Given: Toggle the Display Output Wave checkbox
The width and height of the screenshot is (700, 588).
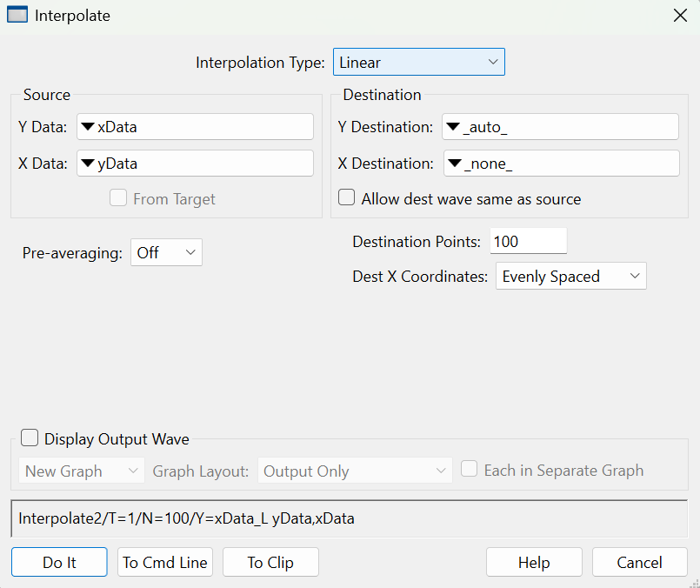Looking at the screenshot, I should pyautogui.click(x=30, y=438).
